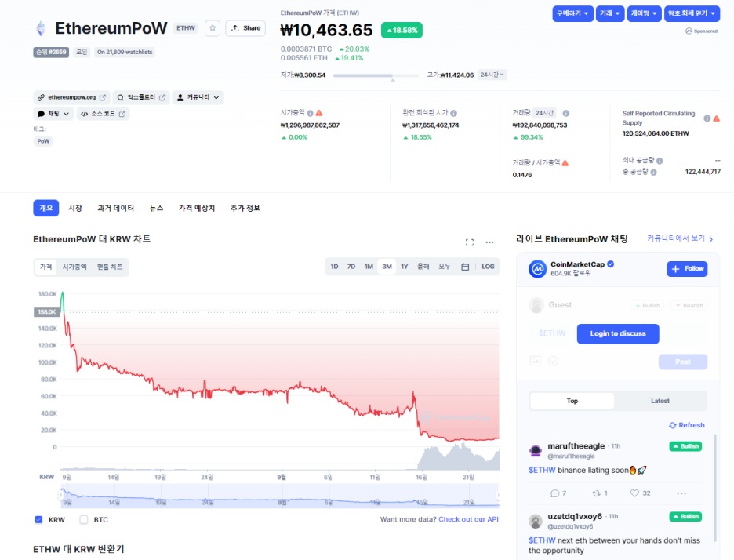
Task: Click the chart range selector left handle
Action: (61, 496)
